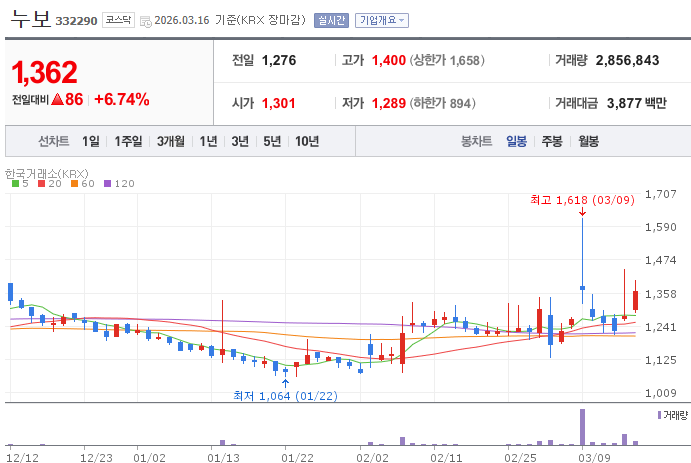
Task: Select the 3년 line chart tab
Action: click(x=240, y=141)
